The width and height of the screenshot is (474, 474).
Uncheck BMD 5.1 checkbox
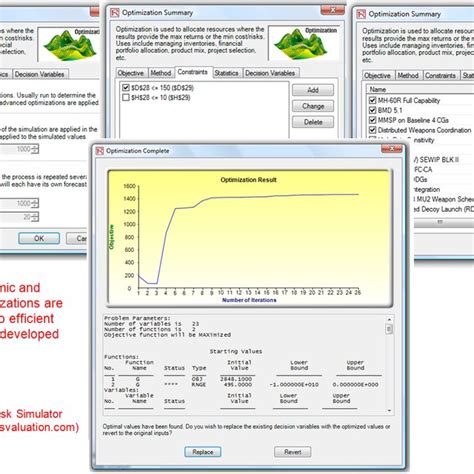click(372, 110)
